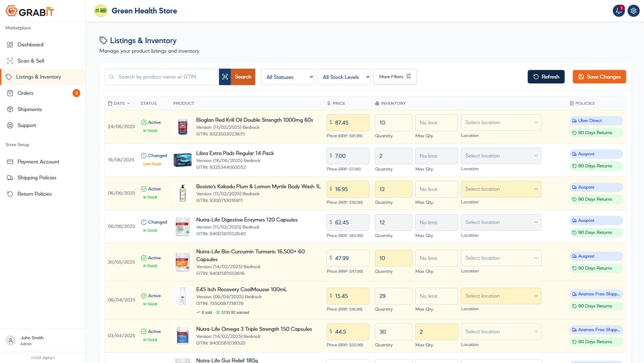Click the barcode scan icon beside Search

(x=225, y=77)
